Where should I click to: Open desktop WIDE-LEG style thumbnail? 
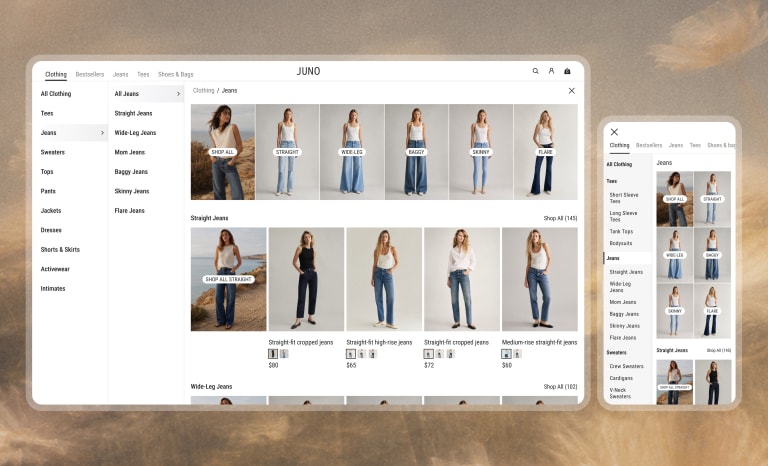tap(352, 152)
